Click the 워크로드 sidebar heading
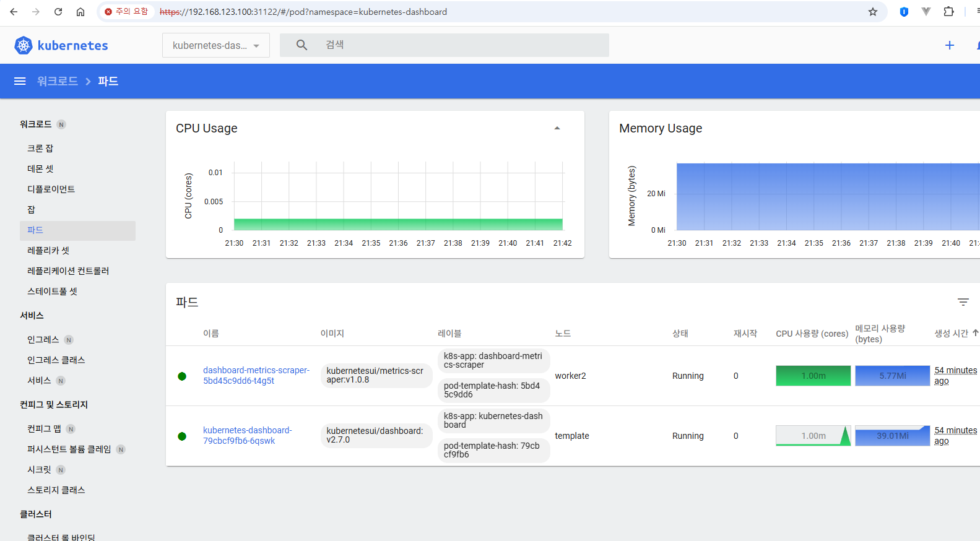Screen dimensions: 980x541 coord(36,124)
